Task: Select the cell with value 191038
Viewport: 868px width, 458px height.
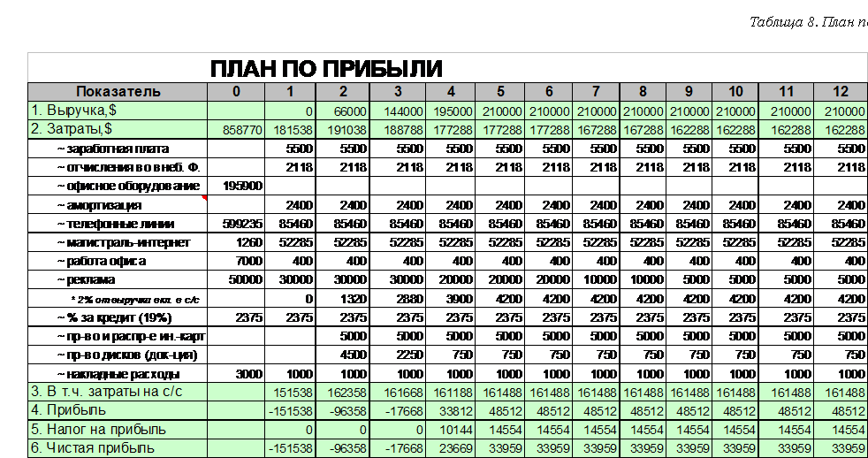Action: [342, 130]
